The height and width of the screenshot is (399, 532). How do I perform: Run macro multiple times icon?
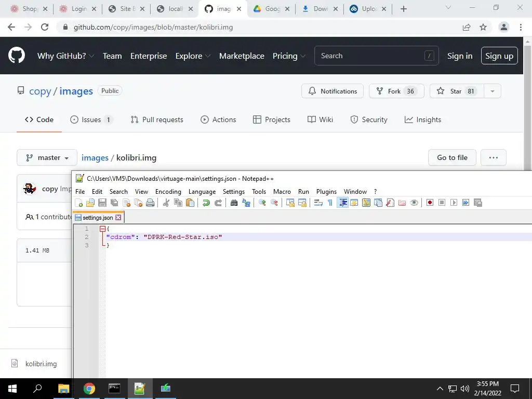click(466, 203)
